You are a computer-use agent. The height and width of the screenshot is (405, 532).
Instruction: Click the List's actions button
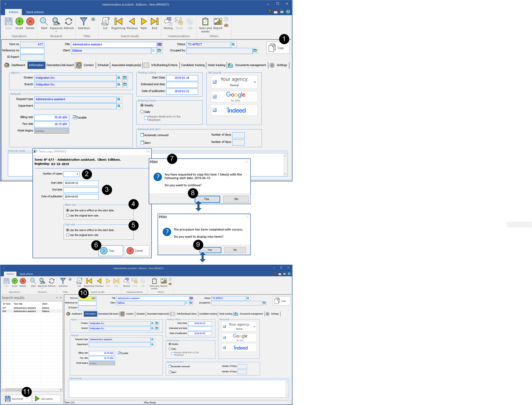(47, 399)
